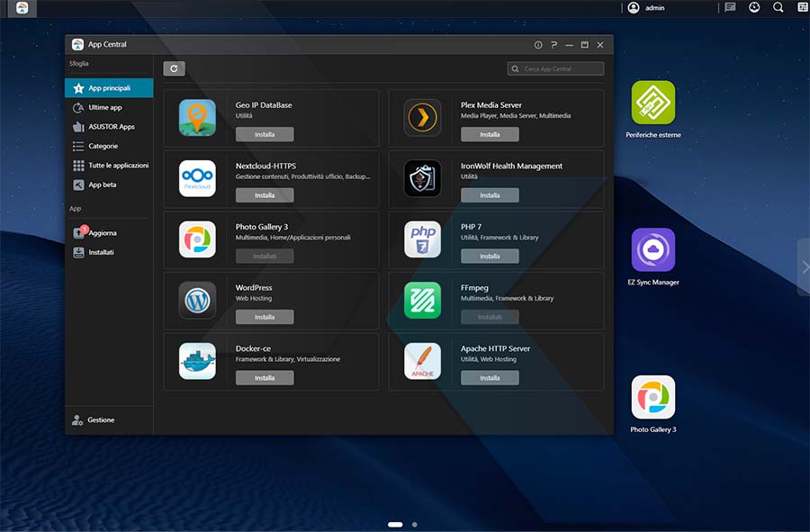Install Plex Media Server
The height and width of the screenshot is (532, 810).
point(490,133)
